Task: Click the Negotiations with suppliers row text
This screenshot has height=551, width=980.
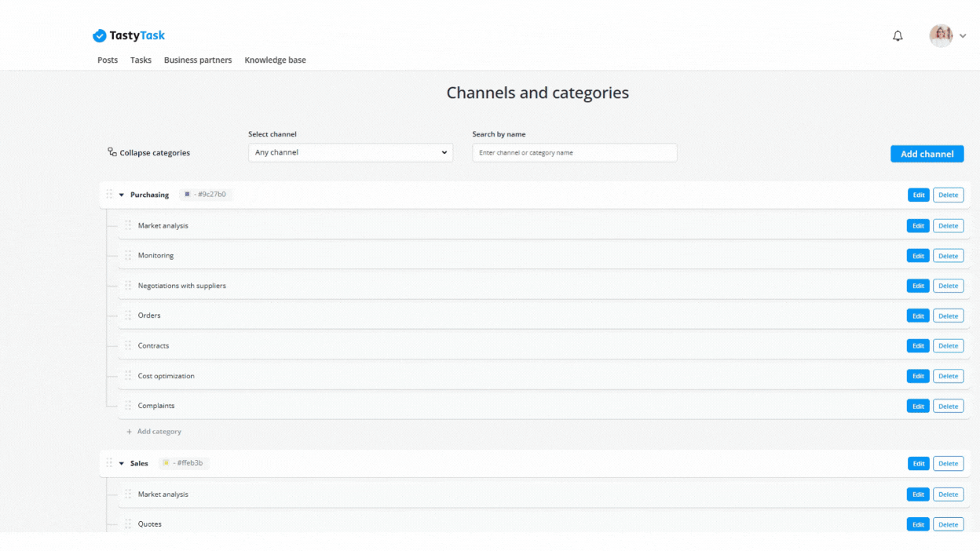Action: [182, 286]
